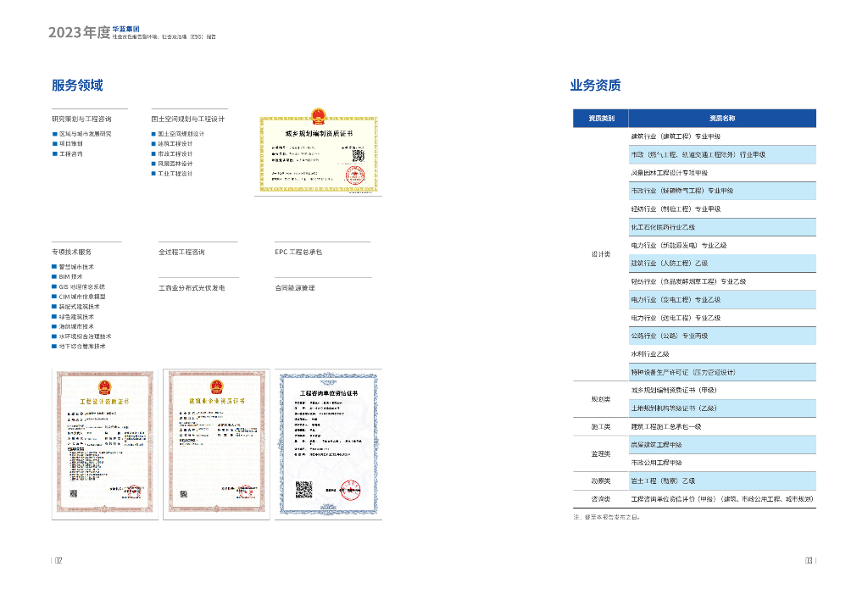Click the blue bullet beside 区域与城市发展研究
868x589 pixels.
click(54, 134)
